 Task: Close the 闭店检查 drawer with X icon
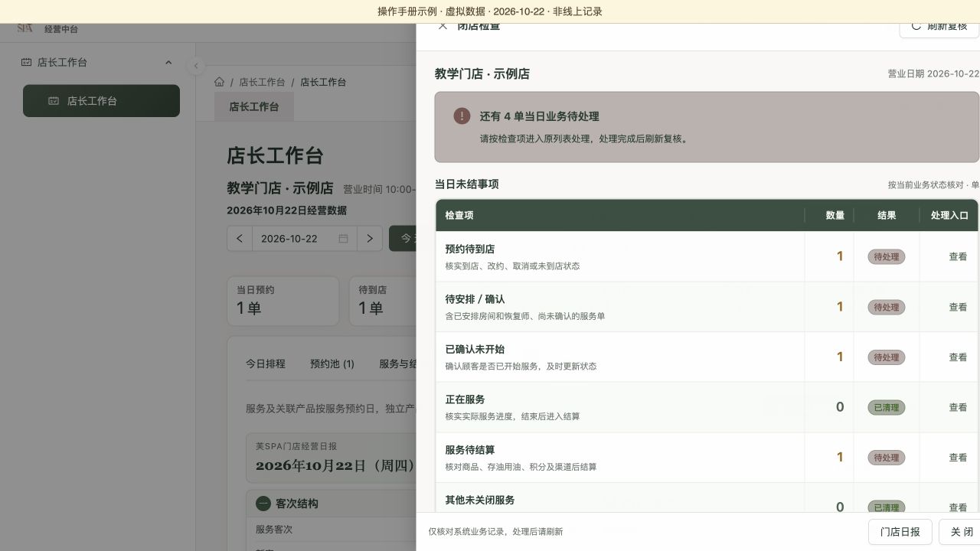click(x=443, y=26)
